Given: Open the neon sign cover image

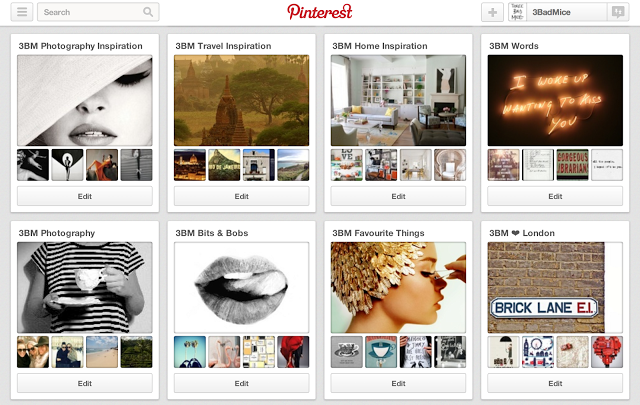Looking at the screenshot, I should 555,100.
